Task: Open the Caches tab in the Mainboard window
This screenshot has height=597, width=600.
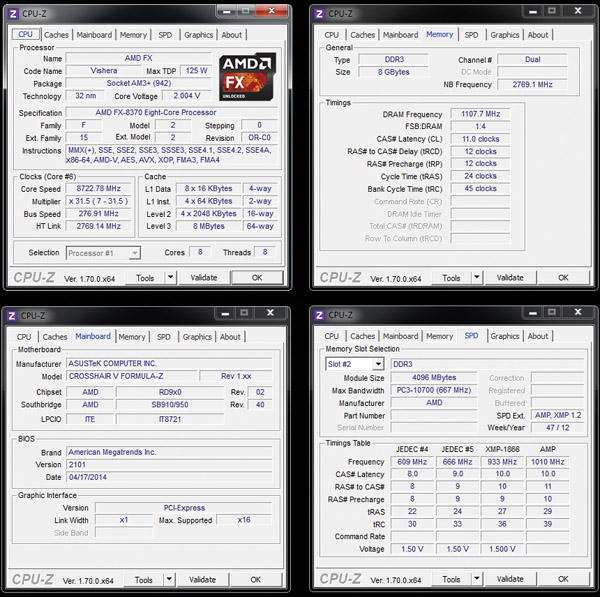Action: tap(55, 337)
